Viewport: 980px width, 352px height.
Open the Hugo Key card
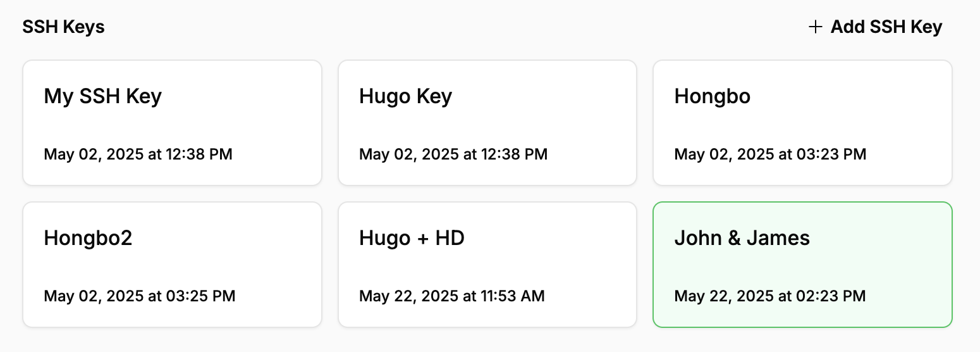pyautogui.click(x=487, y=123)
